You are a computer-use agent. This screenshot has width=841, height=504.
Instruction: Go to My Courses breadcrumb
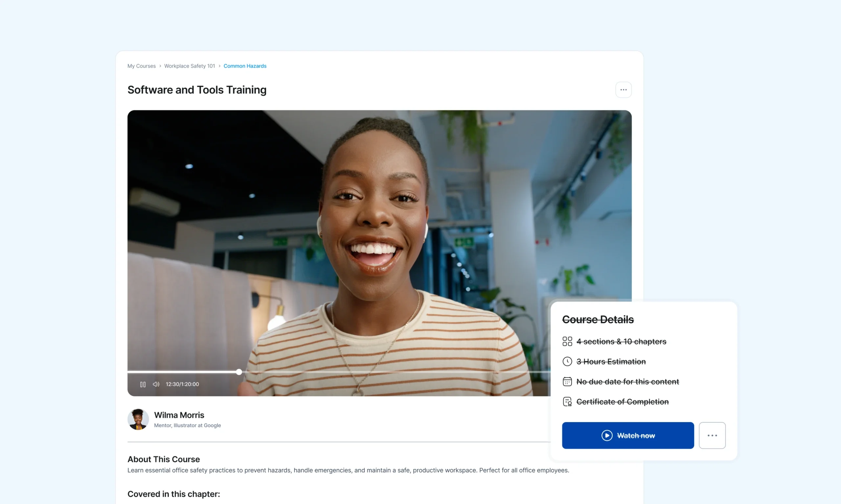point(141,66)
